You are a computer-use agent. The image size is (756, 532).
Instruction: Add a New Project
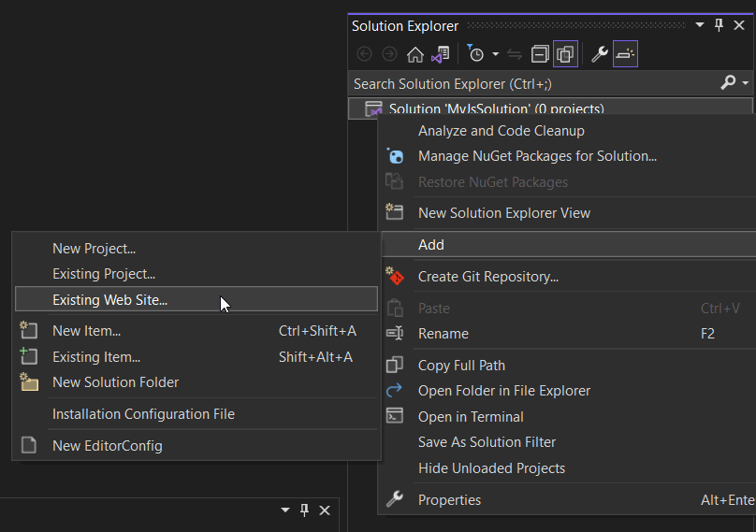point(94,249)
